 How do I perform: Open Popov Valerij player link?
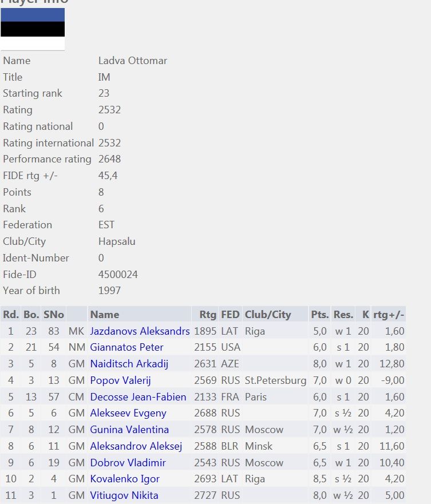(x=120, y=380)
